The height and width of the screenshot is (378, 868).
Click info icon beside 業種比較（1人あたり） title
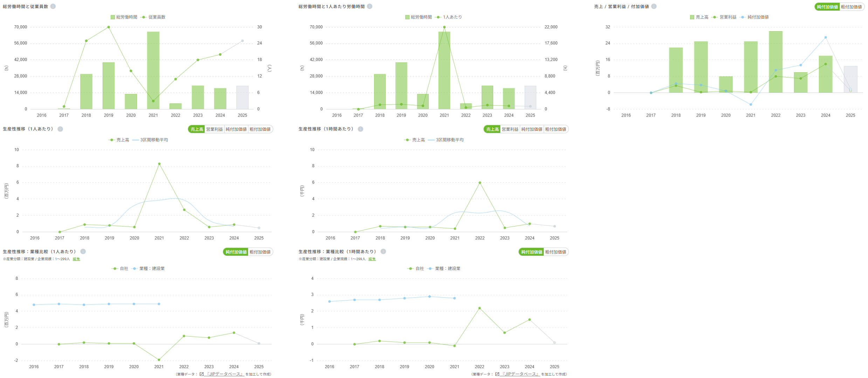pyautogui.click(x=83, y=251)
